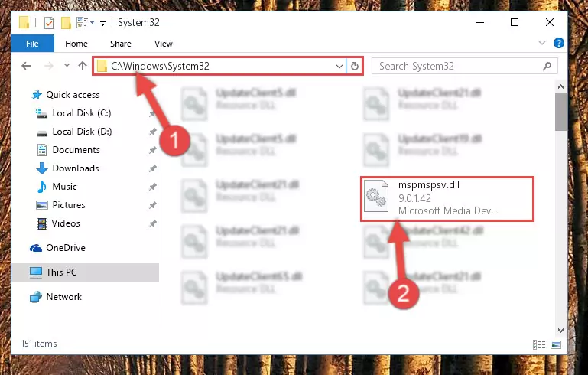
Task: Click the pin icon beside Documents
Action: (x=152, y=150)
